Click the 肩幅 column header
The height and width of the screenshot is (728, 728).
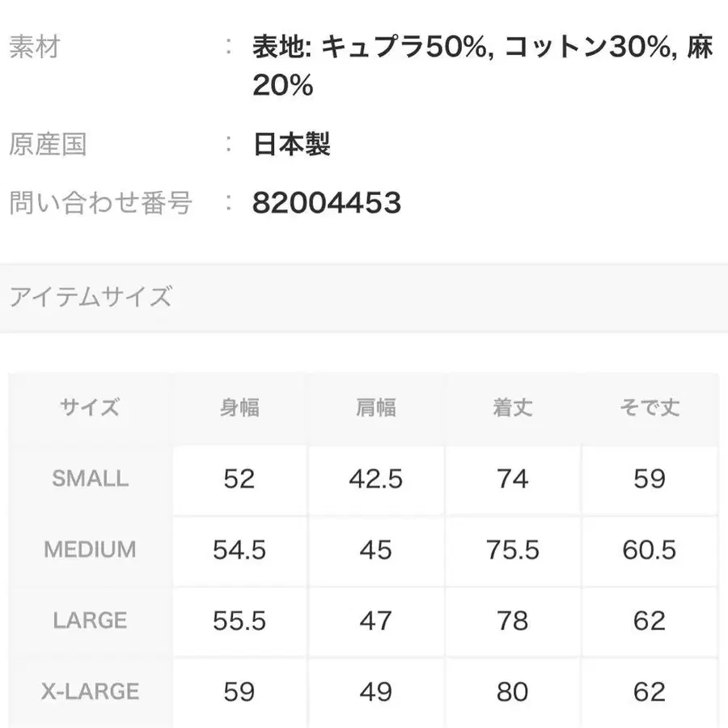[376, 408]
